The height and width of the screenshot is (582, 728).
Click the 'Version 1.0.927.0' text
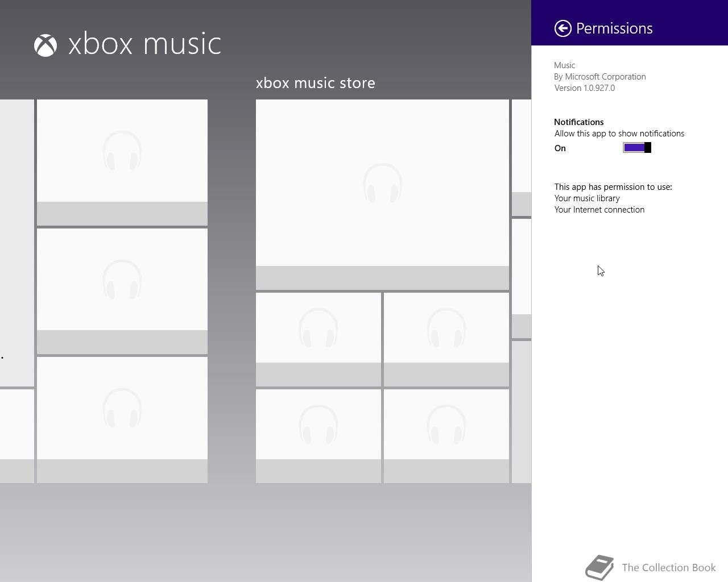click(585, 88)
